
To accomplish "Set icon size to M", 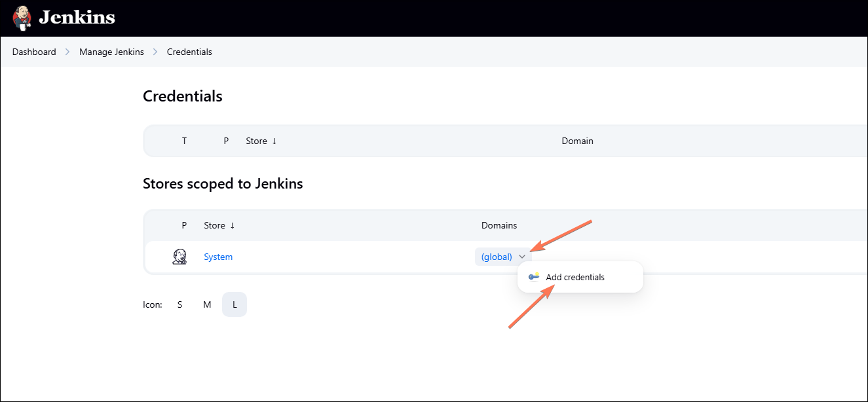I will tap(207, 304).
